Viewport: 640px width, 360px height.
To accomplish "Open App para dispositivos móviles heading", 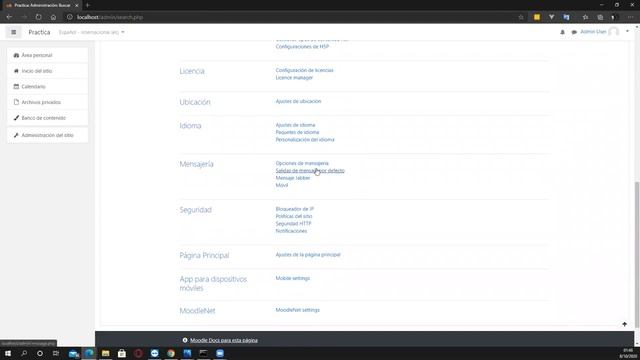I will pyautogui.click(x=213, y=283).
